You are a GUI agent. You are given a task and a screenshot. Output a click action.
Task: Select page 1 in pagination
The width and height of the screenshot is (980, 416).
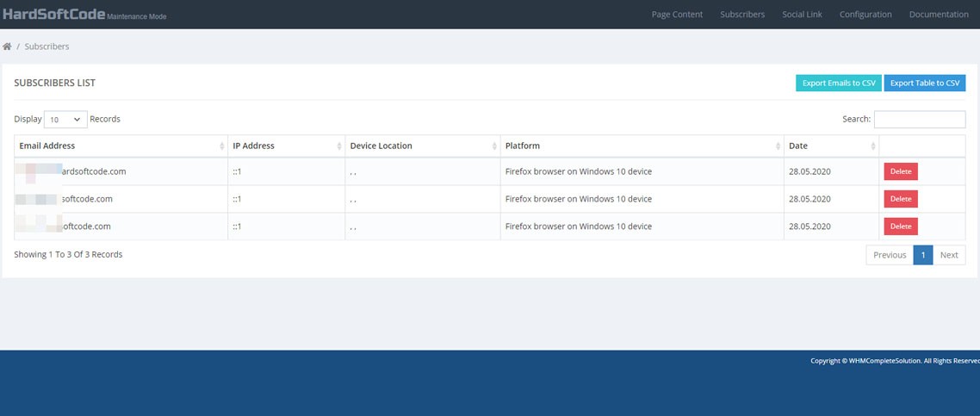click(x=922, y=255)
